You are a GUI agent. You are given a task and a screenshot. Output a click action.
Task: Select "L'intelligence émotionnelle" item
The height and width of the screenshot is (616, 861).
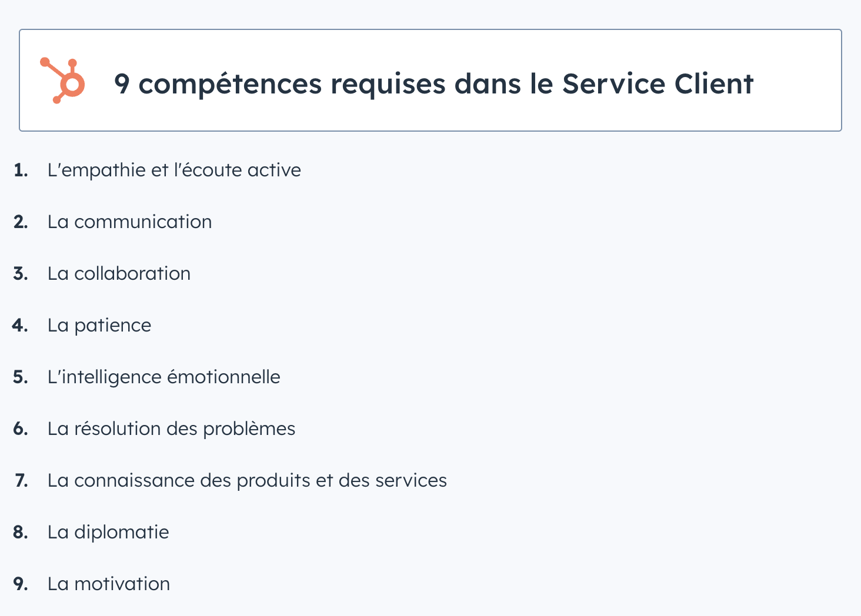click(x=163, y=377)
